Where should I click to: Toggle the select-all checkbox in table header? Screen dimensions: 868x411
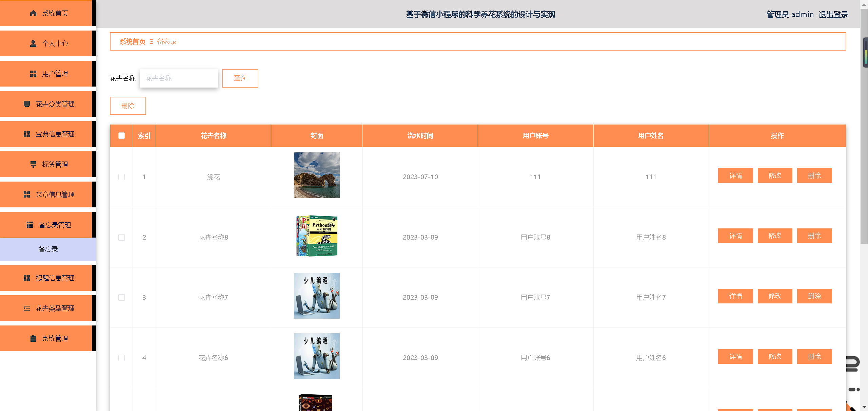click(x=121, y=136)
